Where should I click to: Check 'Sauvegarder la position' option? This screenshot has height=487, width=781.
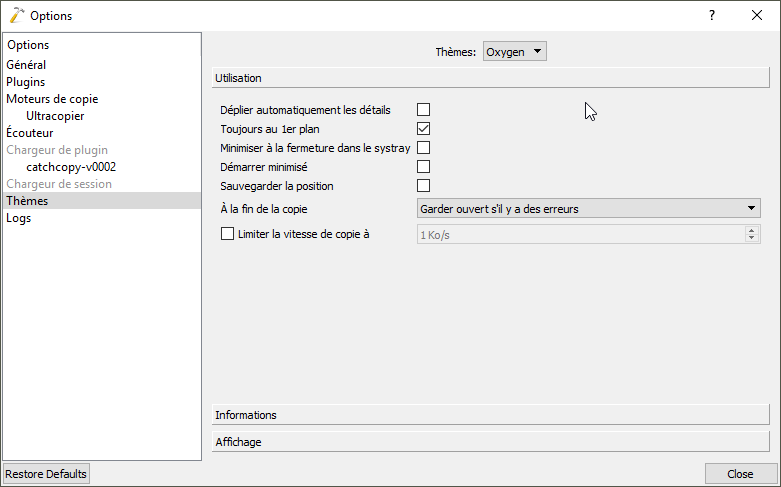[x=423, y=186]
